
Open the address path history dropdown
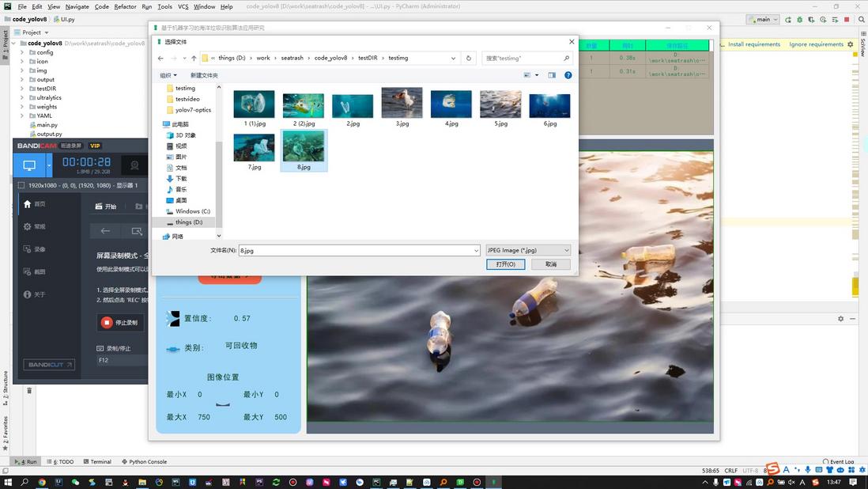[454, 58]
